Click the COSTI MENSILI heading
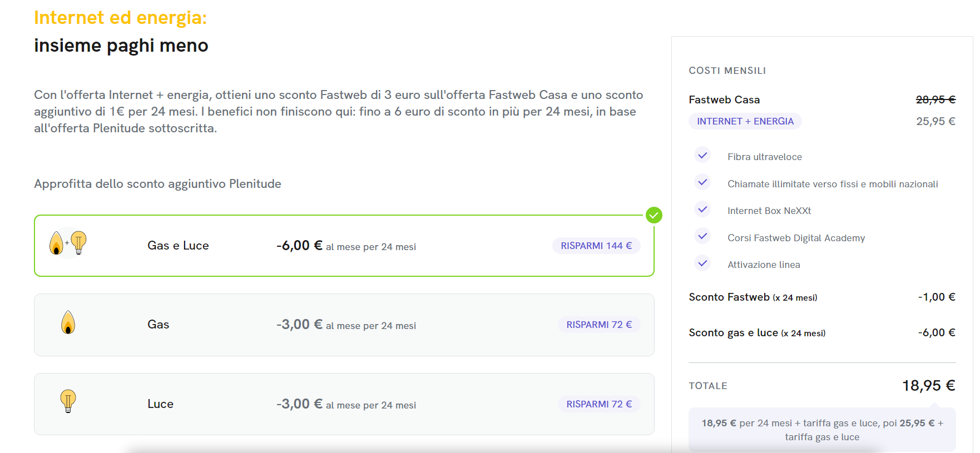 [x=727, y=71]
